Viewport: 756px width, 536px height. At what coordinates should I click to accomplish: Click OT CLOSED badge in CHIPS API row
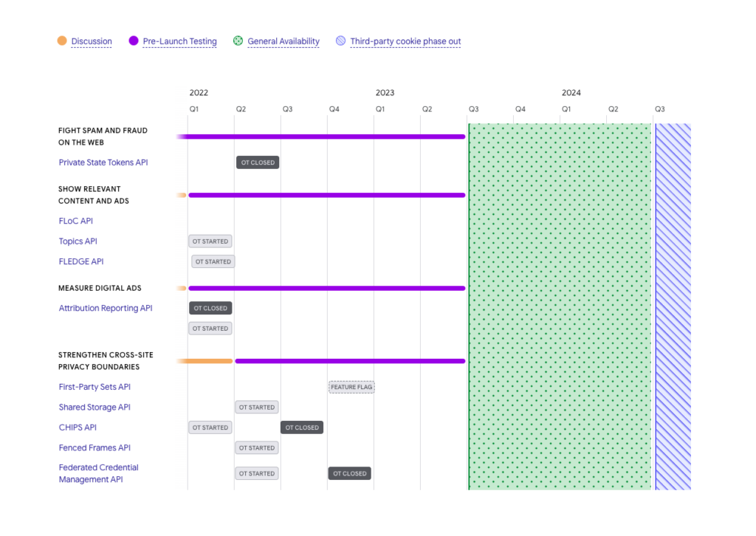click(x=302, y=427)
